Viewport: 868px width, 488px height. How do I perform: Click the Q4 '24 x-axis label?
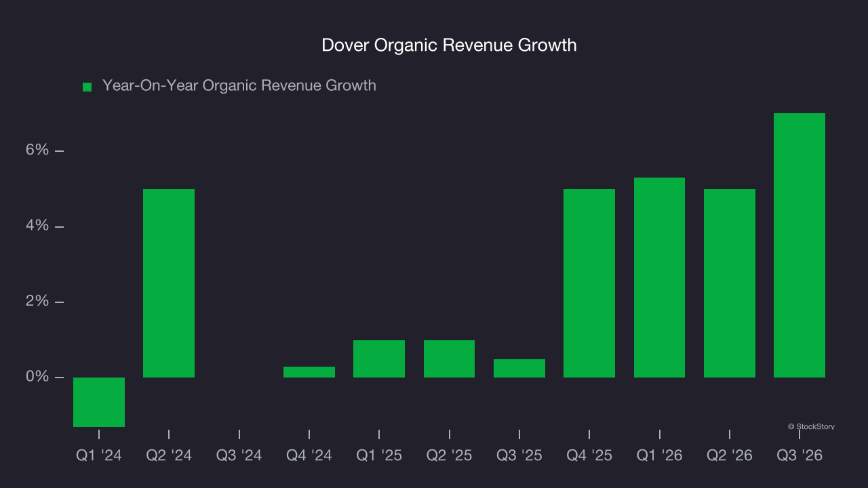tap(309, 455)
